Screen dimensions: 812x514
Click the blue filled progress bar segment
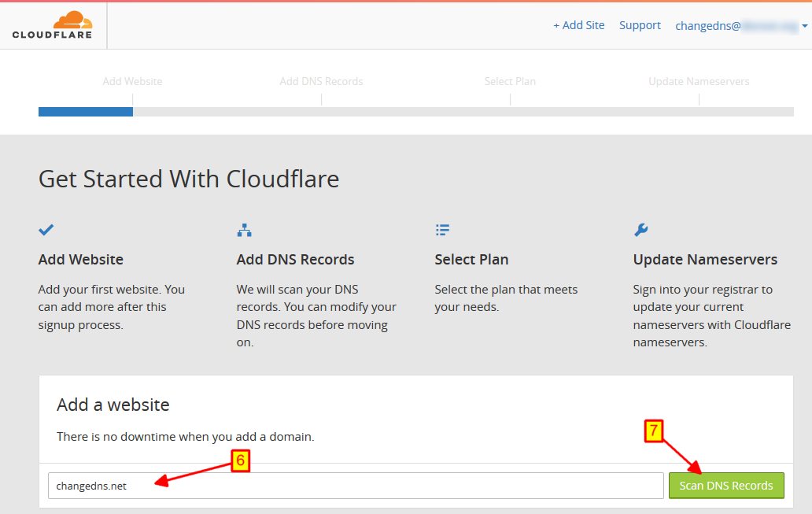(85, 112)
